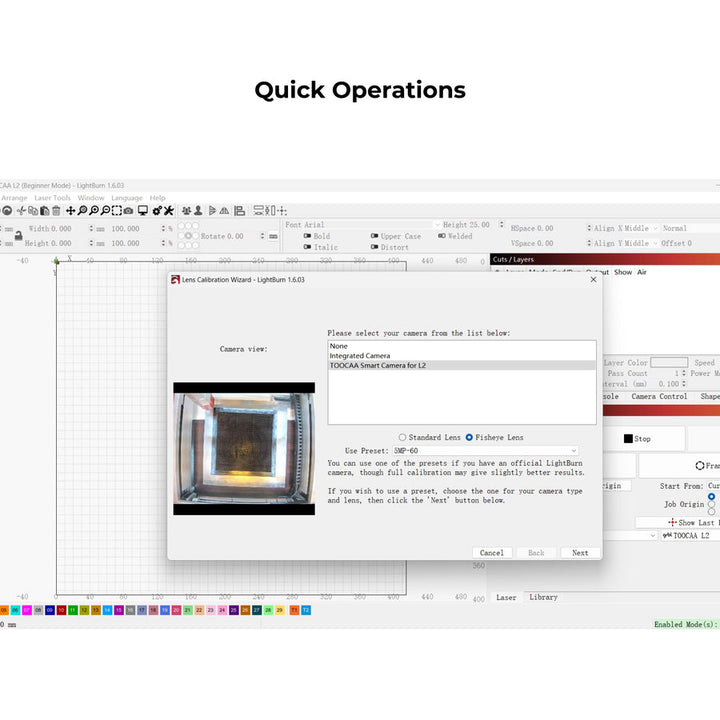Click the pan/move arrows toolbar icon
720x720 pixels.
click(x=70, y=211)
